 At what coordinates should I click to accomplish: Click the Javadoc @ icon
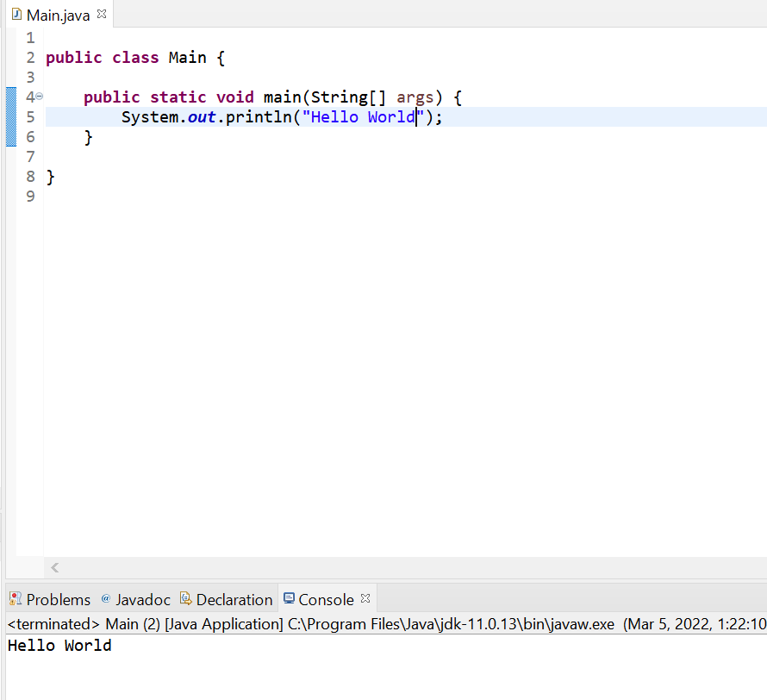pyautogui.click(x=106, y=597)
